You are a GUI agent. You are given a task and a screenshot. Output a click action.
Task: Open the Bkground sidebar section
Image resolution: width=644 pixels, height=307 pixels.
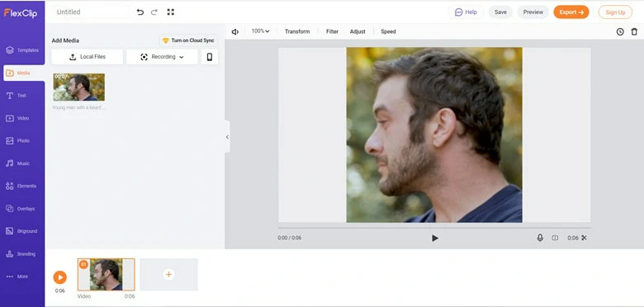21,231
